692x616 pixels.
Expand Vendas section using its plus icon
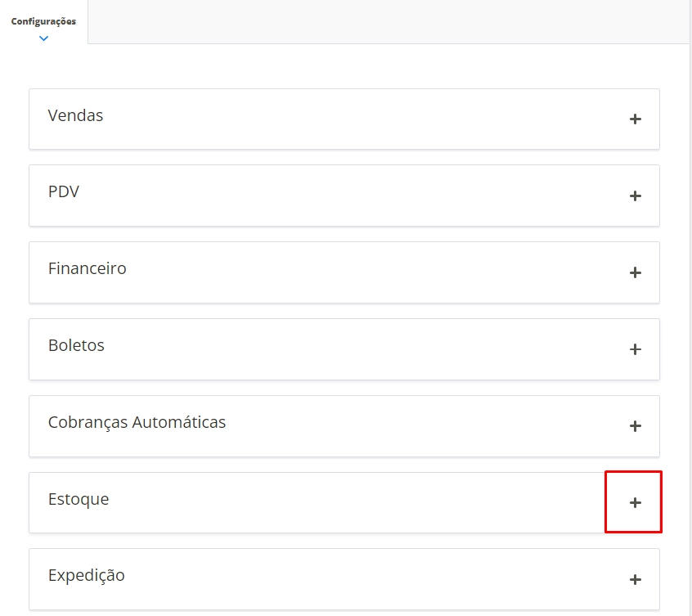635,119
